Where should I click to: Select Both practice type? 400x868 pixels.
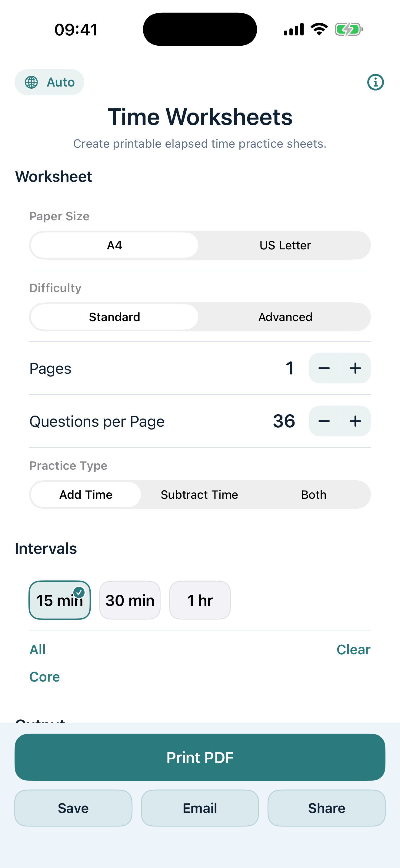coord(314,495)
